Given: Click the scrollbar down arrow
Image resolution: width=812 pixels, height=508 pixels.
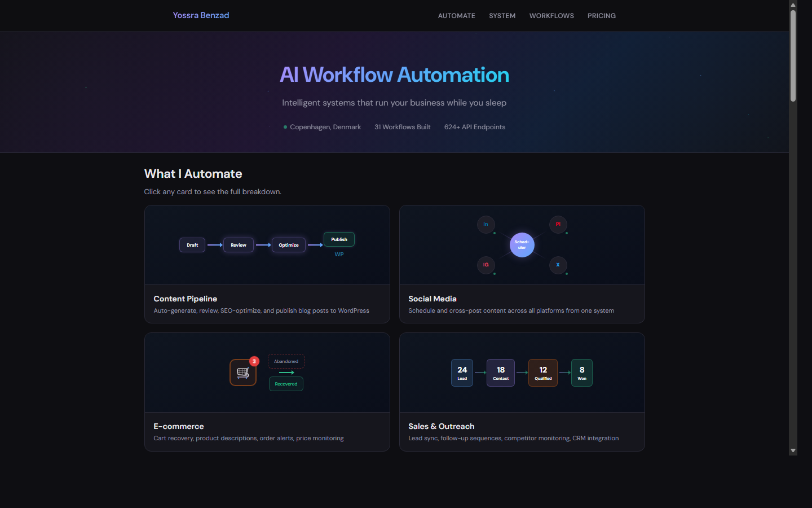Looking at the screenshot, I should [x=793, y=450].
